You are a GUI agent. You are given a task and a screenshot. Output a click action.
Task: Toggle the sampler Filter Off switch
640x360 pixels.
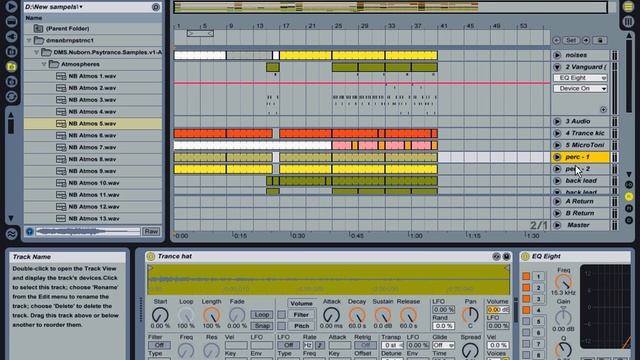point(159,345)
